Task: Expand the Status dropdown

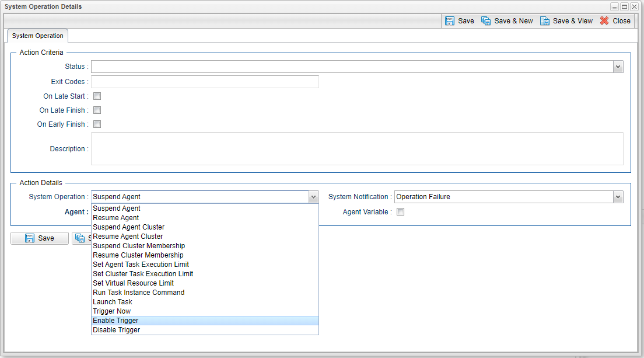Action: pos(618,67)
